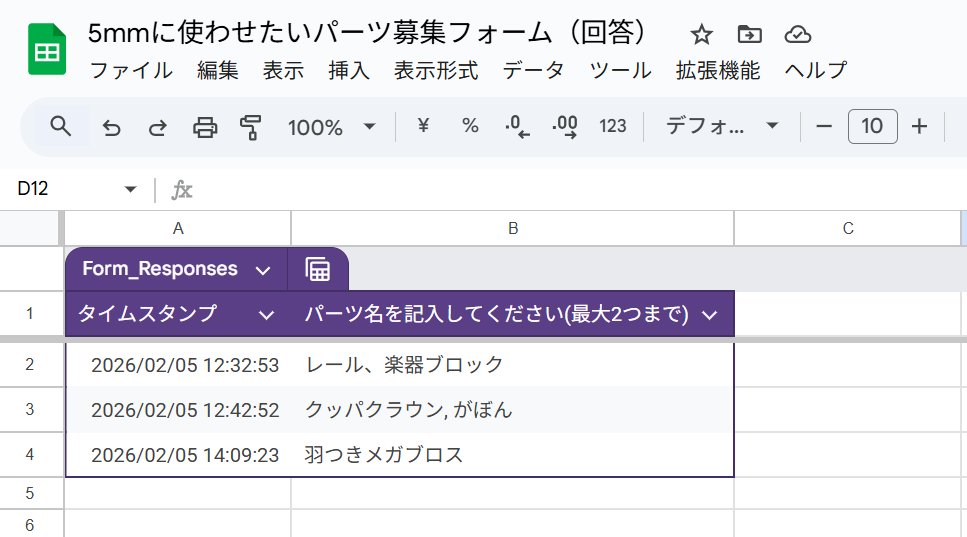Increase decimal places
967x537 pixels.
(x=565, y=126)
